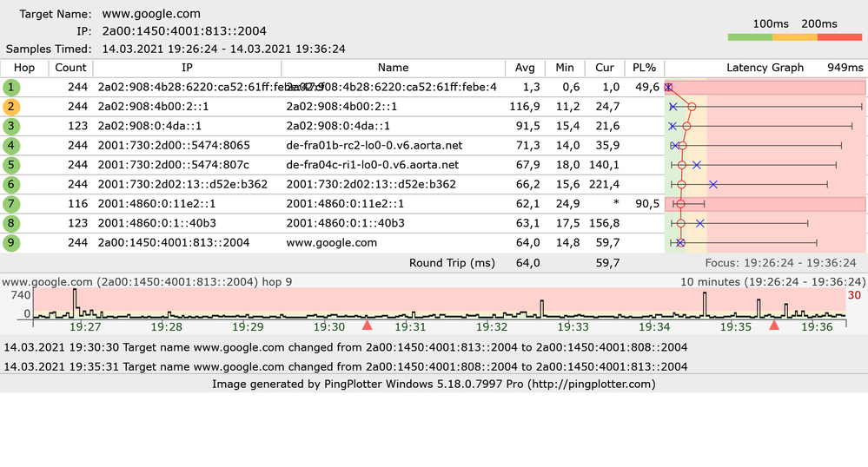This screenshot has width=868, height=467.
Task: Select the www.google.com name in hop 9 row
Action: pyautogui.click(x=332, y=242)
